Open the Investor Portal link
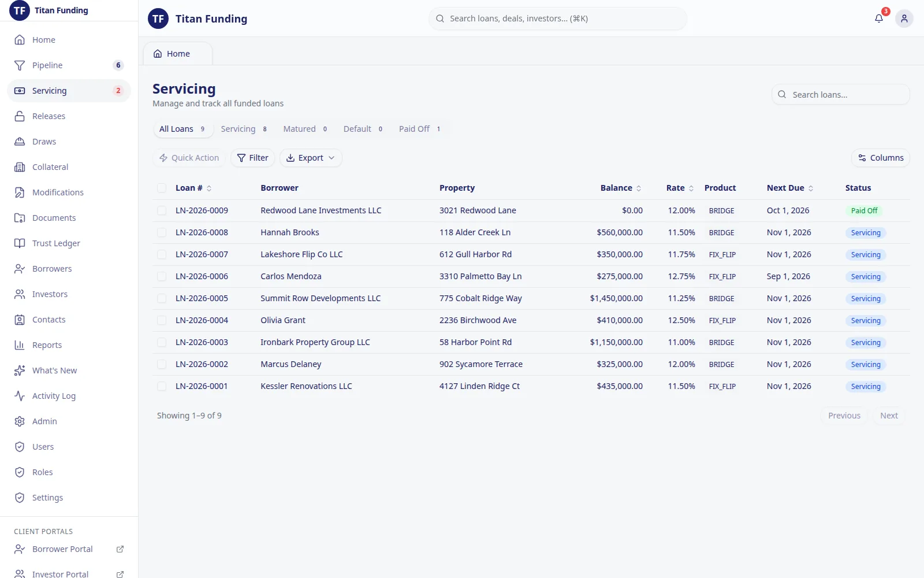The width and height of the screenshot is (924, 578). pos(60,574)
